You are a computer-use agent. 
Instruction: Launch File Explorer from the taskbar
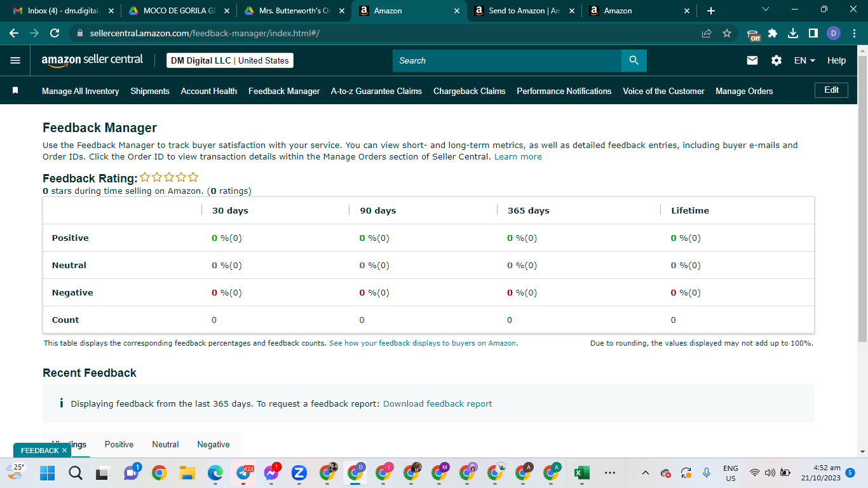tap(187, 473)
